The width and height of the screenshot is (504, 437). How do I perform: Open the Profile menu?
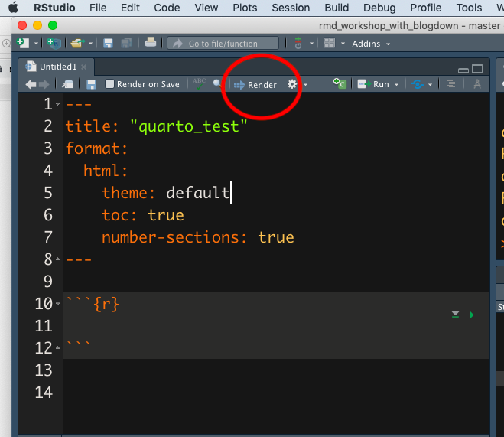point(425,8)
